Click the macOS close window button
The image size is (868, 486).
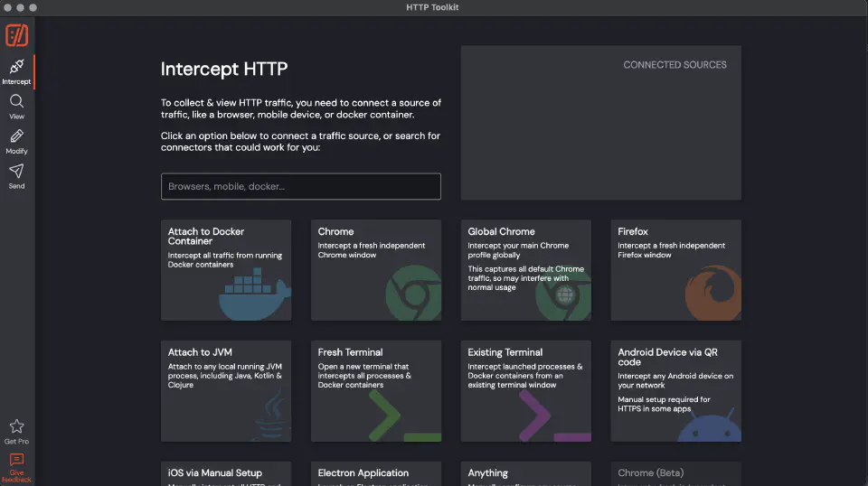tap(8, 8)
